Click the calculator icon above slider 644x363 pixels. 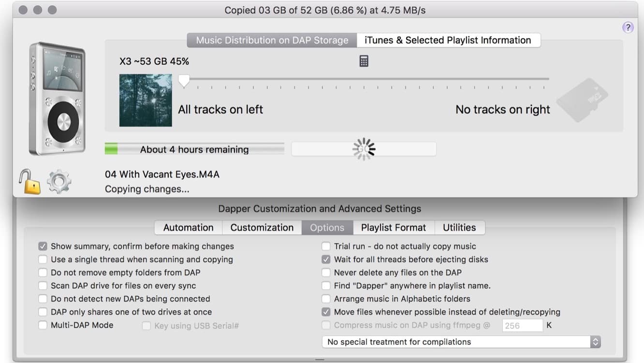364,61
